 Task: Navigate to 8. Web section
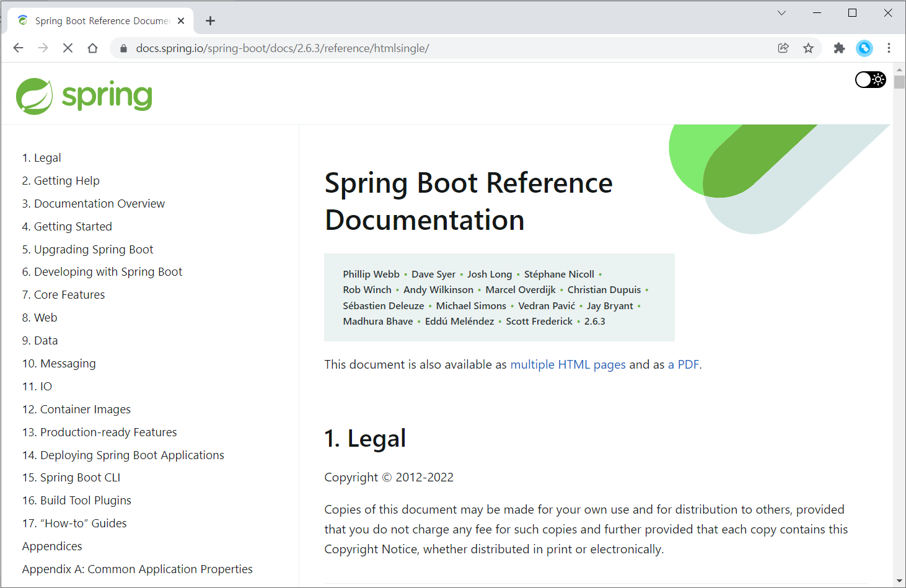[x=40, y=318]
